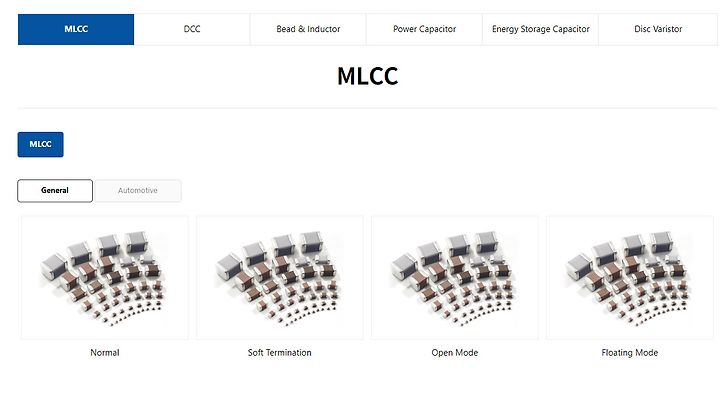Screen dimensions: 720x411
Task: Go to the Power Capacitor tab
Action: pos(424,29)
